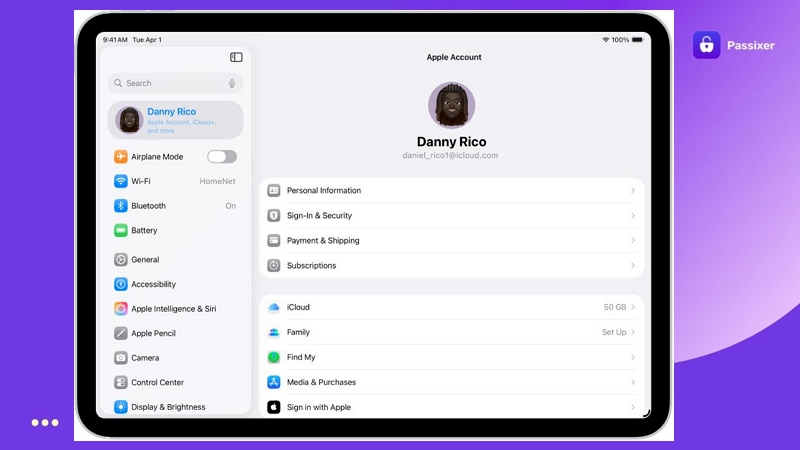Expand Find My row chevron
Image resolution: width=800 pixels, height=450 pixels.
tap(633, 357)
